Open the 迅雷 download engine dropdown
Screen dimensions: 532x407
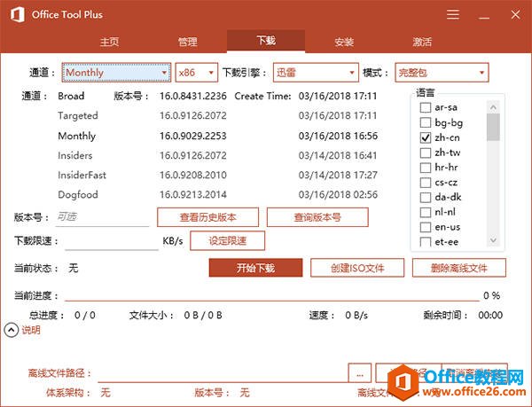[316, 73]
